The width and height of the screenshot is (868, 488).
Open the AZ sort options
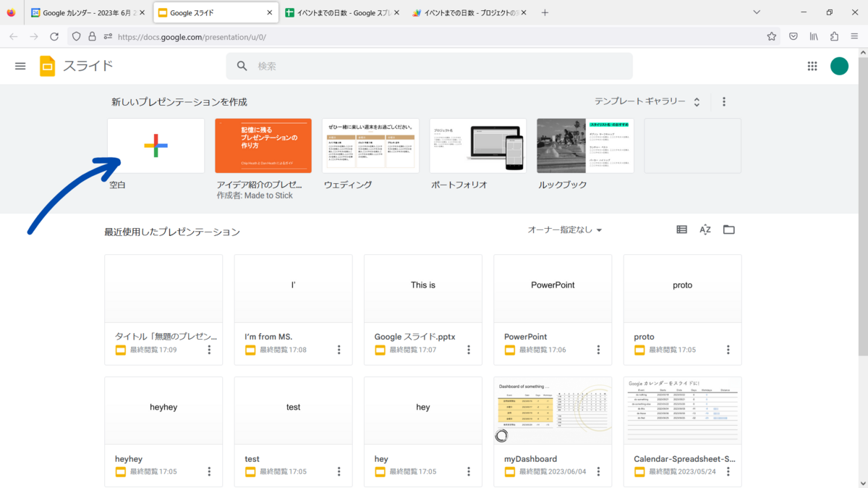(x=705, y=230)
